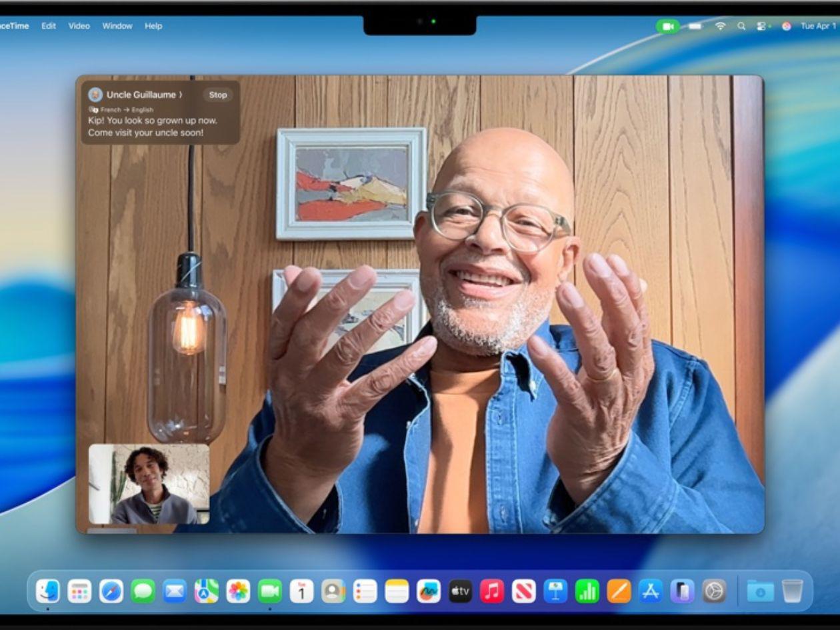Open Spotlight search in the menu bar

pos(741,25)
